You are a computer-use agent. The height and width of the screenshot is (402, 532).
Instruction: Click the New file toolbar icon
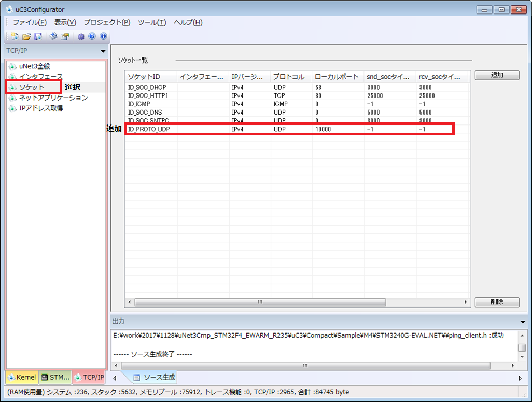[15, 36]
